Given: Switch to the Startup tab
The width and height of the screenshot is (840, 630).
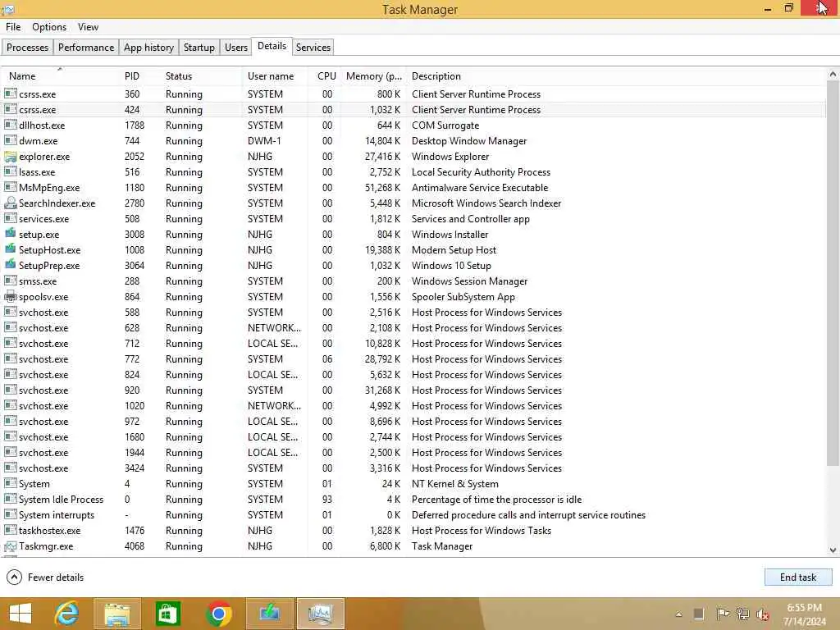Looking at the screenshot, I should click(199, 47).
